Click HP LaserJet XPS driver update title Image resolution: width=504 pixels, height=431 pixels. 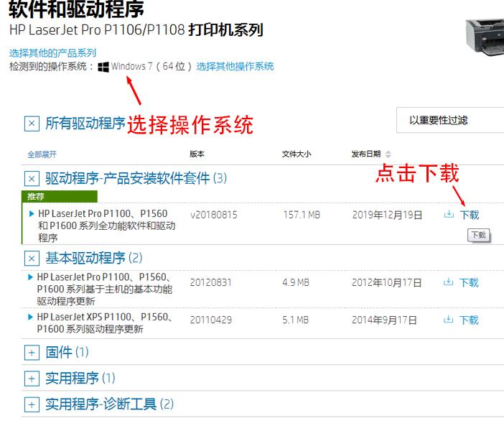(x=105, y=323)
